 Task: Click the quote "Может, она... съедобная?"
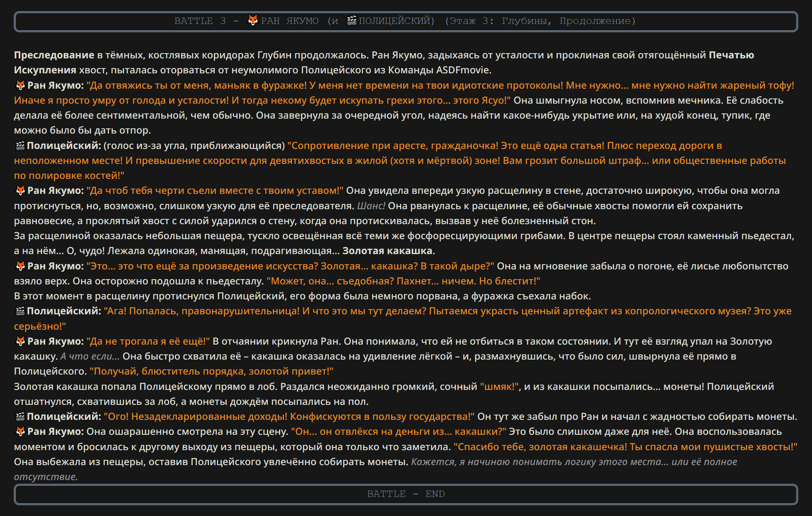pos(330,281)
